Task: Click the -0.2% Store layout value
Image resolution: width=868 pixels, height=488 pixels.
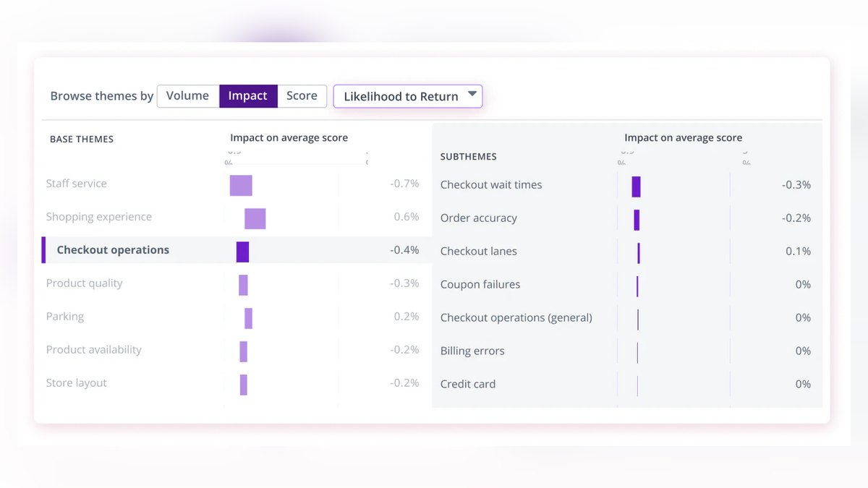Action: (x=404, y=383)
